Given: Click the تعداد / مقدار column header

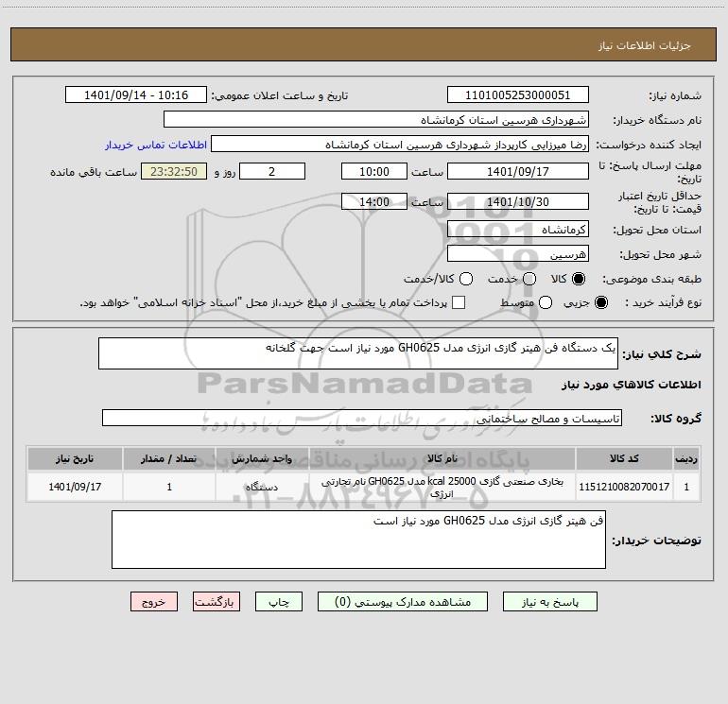Looking at the screenshot, I should (x=169, y=458).
